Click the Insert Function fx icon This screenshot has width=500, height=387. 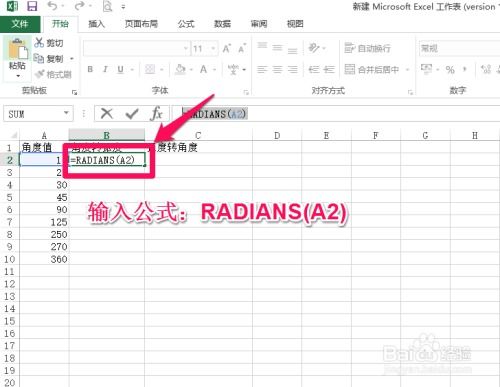click(x=156, y=114)
